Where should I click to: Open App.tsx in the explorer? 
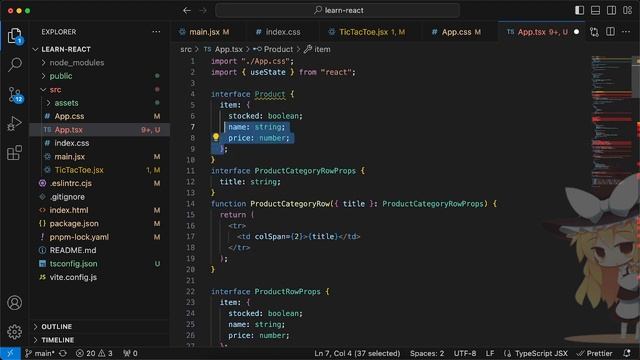[100, 130]
